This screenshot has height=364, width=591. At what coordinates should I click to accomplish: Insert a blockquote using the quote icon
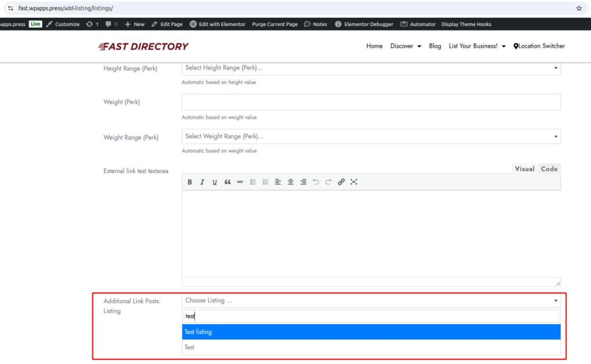pos(227,182)
